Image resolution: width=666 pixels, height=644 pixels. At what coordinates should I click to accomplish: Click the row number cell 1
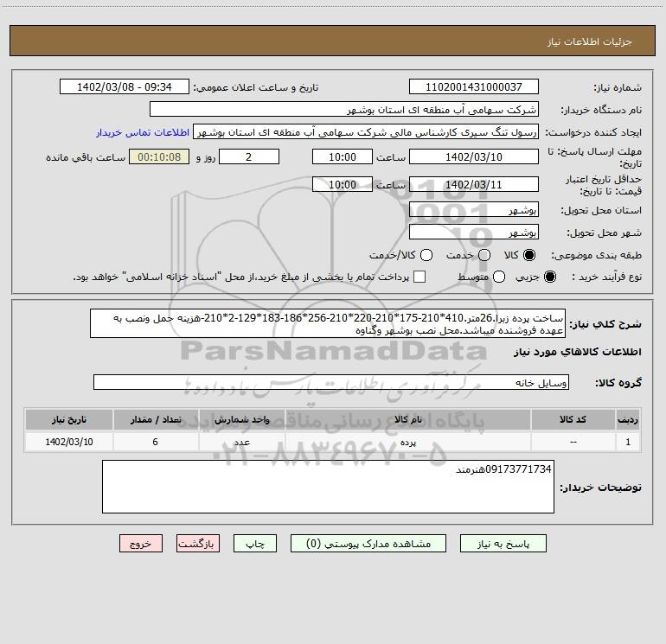628,442
